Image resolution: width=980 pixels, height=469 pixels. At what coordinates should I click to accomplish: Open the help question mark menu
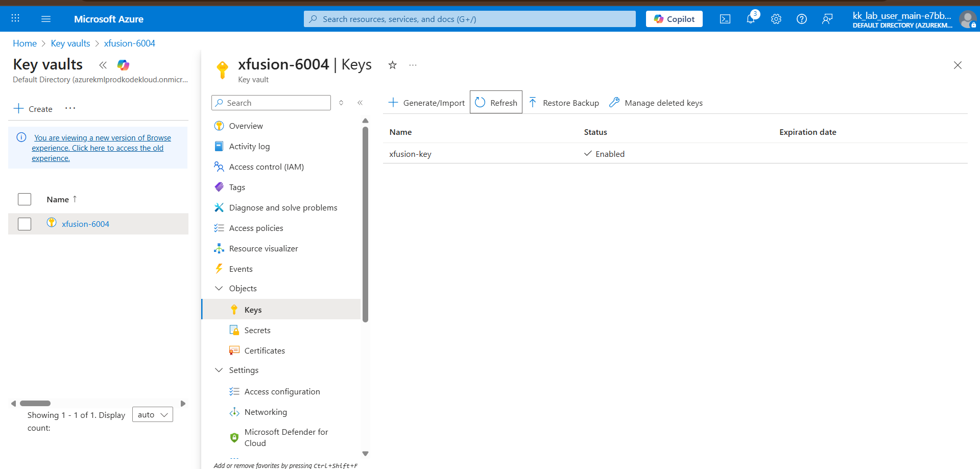coord(802,19)
